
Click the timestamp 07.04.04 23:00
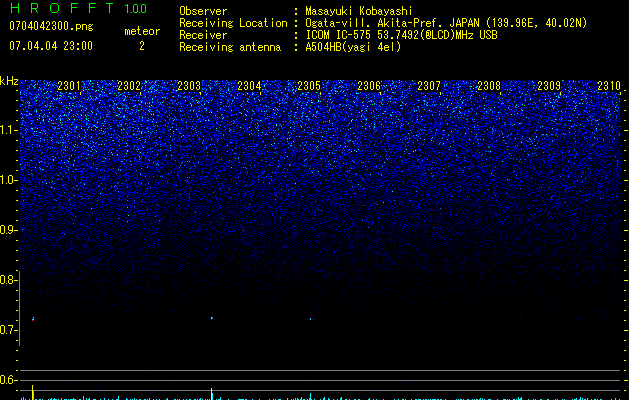(51, 46)
